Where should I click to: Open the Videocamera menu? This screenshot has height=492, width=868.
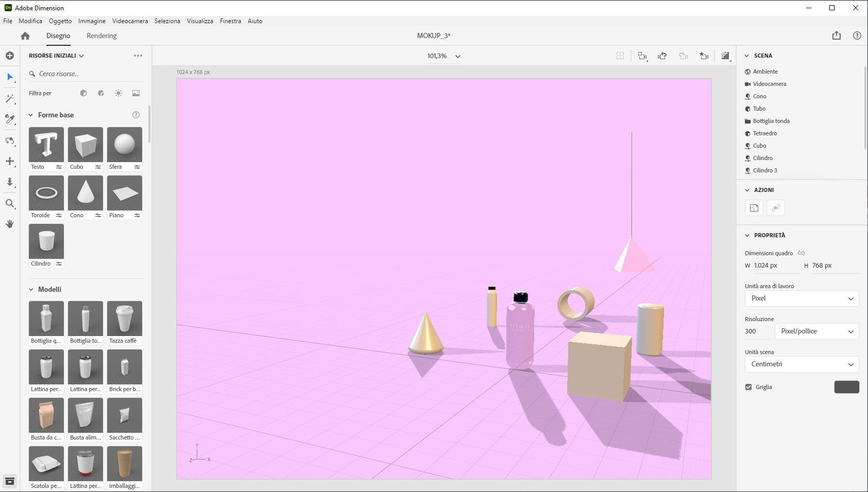point(130,21)
